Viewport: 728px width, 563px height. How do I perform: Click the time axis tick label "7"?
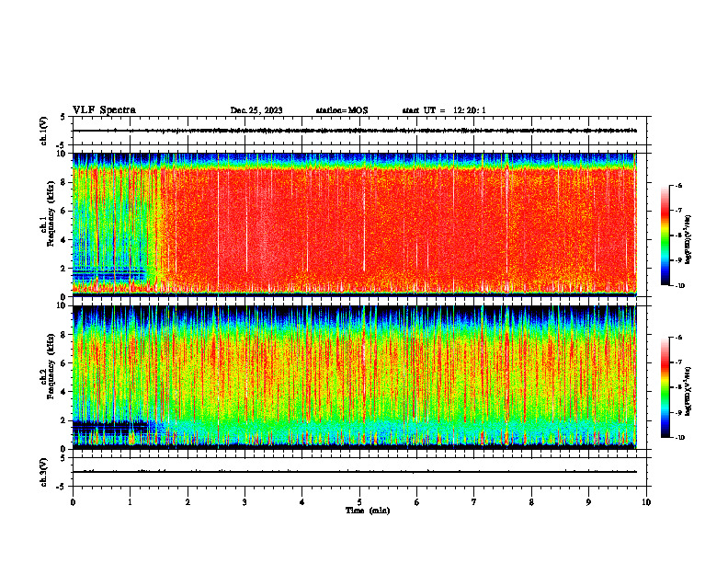click(474, 502)
